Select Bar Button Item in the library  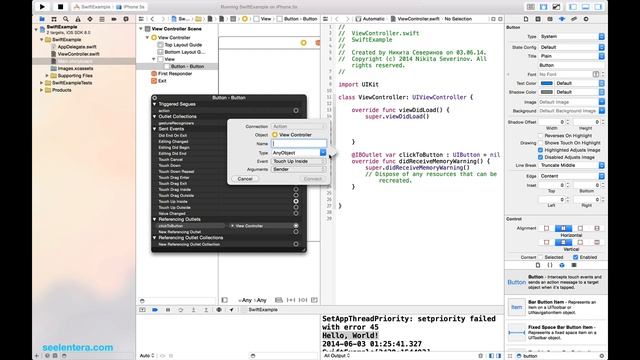pos(557,307)
